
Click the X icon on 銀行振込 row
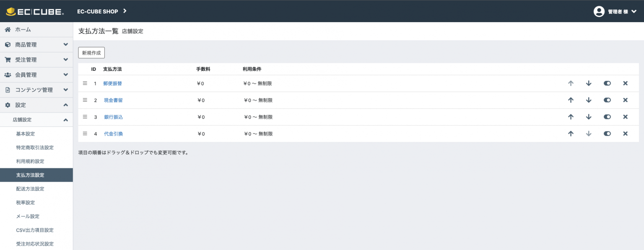[x=625, y=117]
